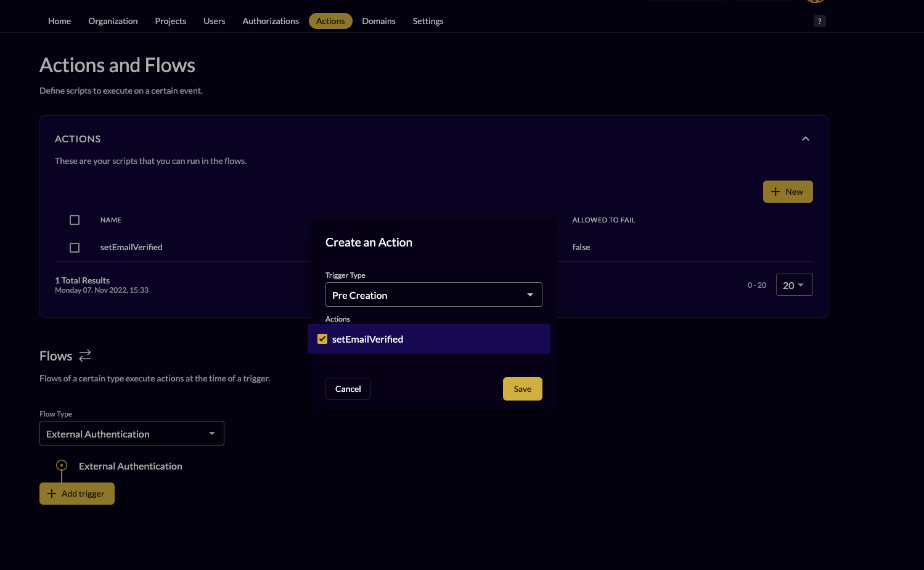Go to the Organization tab
Viewport: 924px width, 570px height.
pyautogui.click(x=113, y=21)
